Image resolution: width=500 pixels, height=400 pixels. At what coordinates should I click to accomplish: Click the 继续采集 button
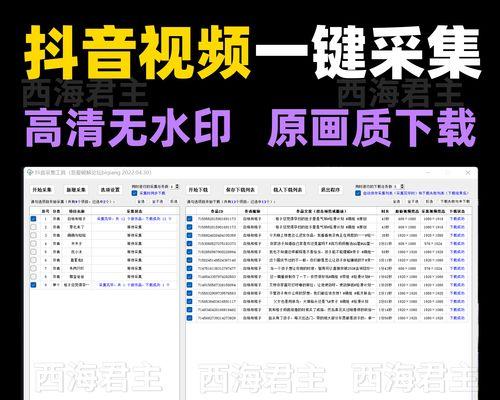[76, 190]
